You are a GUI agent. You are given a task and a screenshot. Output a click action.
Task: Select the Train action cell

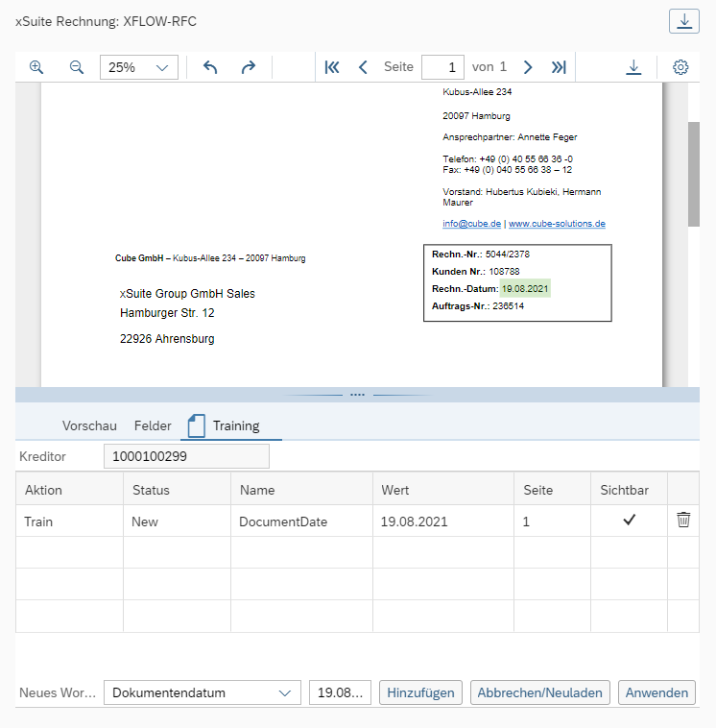tap(70, 522)
